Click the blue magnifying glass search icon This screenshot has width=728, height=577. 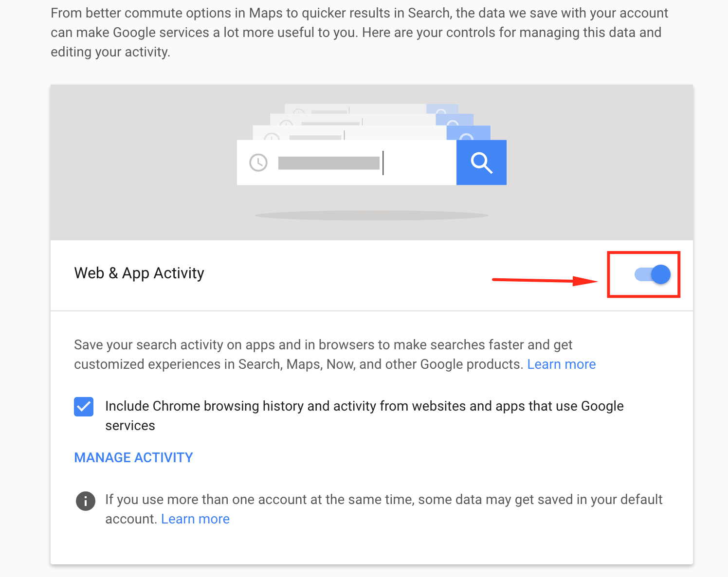pyautogui.click(x=481, y=162)
